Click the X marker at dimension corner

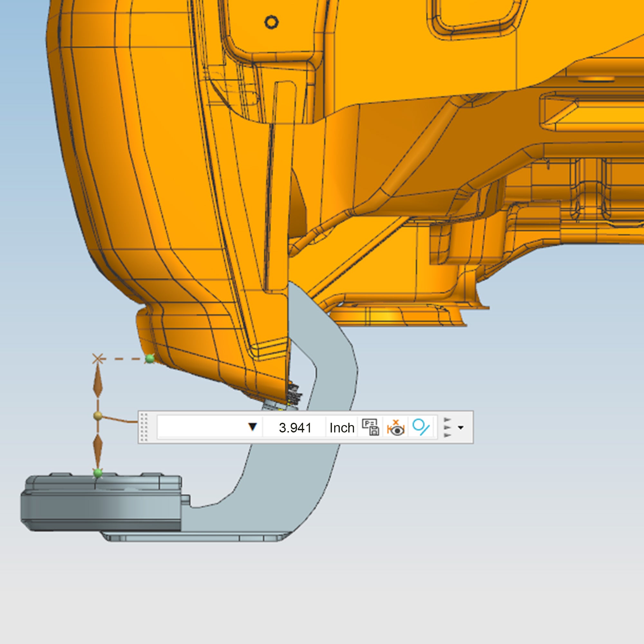tap(98, 359)
